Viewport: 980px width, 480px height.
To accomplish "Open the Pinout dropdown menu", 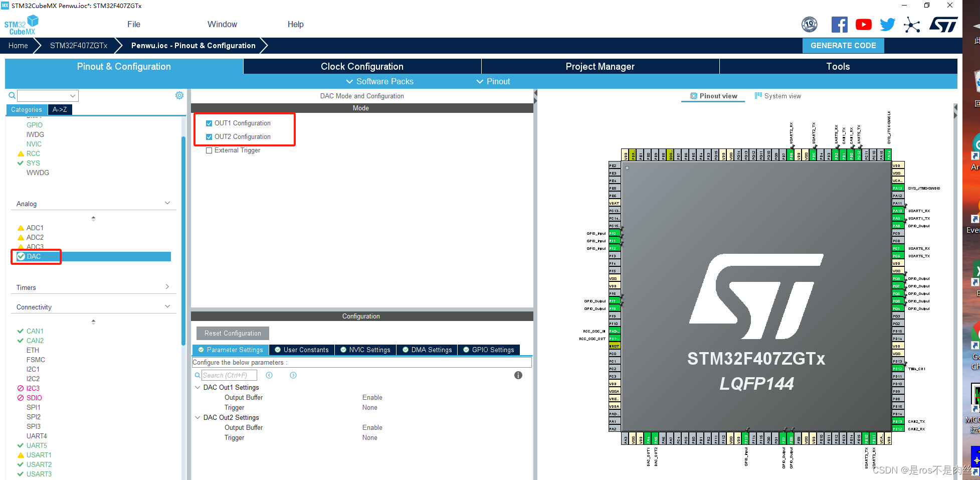I will [493, 81].
